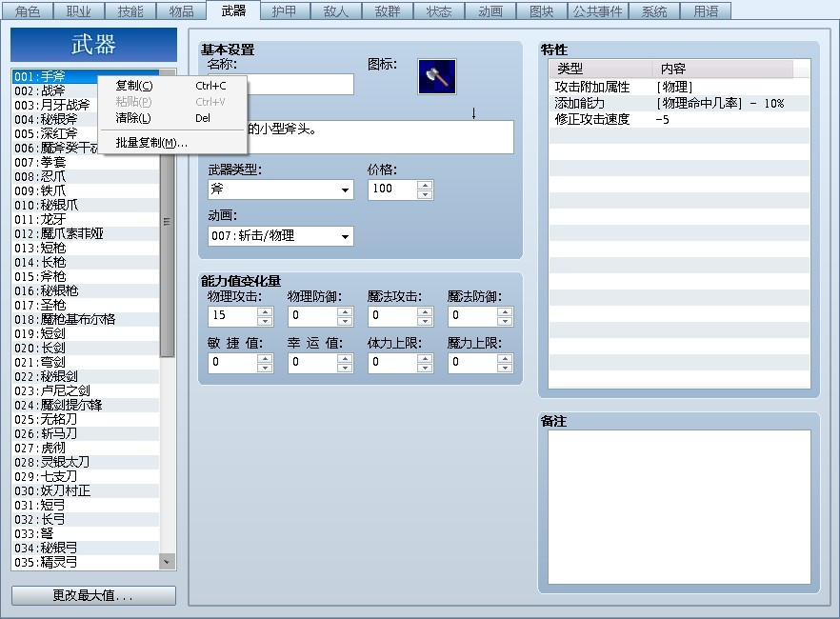
Task: Increase 物理攻击 using its up arrow
Action: pos(264,311)
